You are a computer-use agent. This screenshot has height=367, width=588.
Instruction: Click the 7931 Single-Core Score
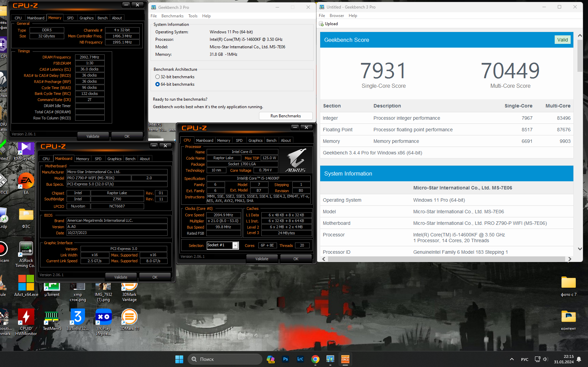tap(383, 71)
